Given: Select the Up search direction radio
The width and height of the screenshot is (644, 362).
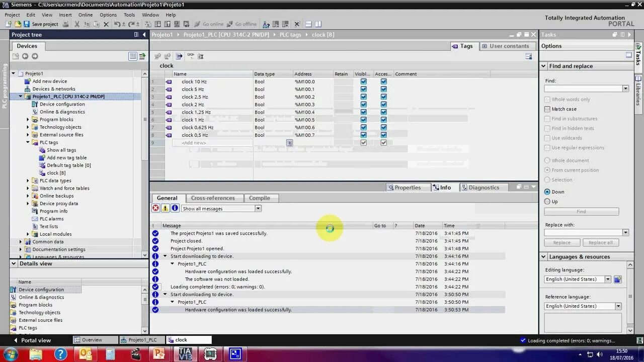Looking at the screenshot, I should [547, 201].
